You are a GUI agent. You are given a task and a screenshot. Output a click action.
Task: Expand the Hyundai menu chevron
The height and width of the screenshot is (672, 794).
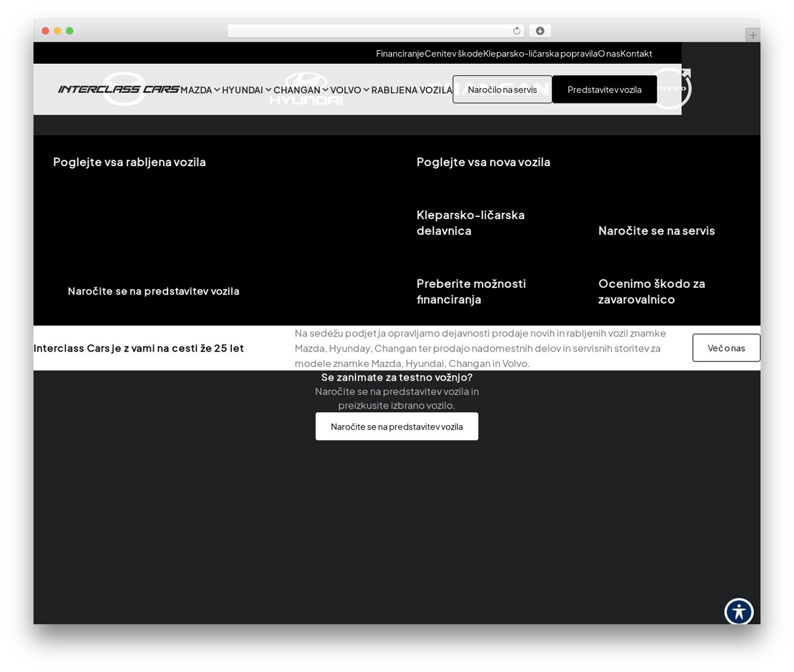[x=268, y=90]
